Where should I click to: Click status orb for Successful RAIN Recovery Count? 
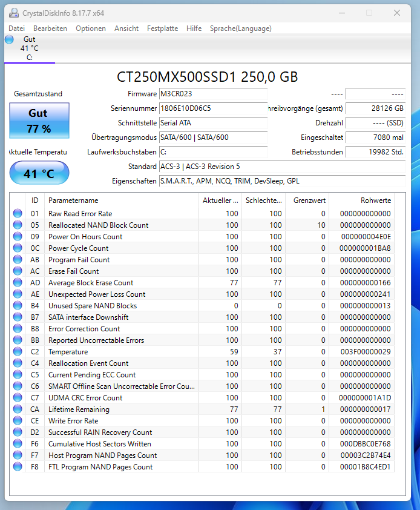(x=18, y=432)
